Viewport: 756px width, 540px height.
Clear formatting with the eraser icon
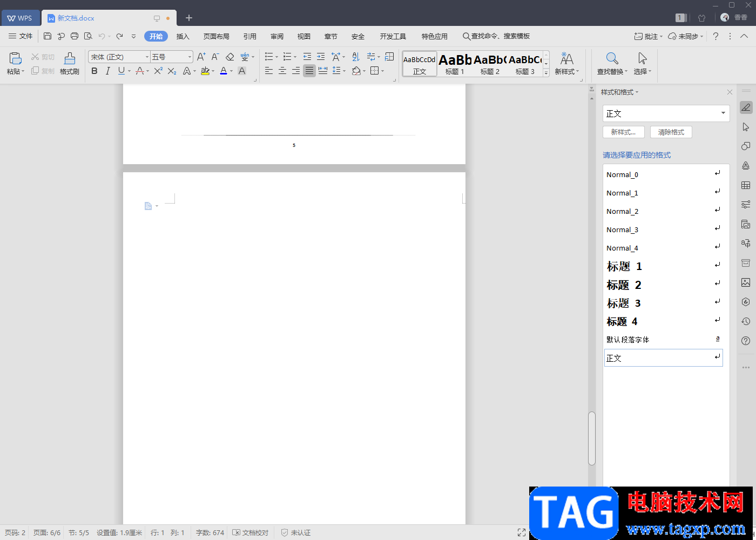(230, 57)
